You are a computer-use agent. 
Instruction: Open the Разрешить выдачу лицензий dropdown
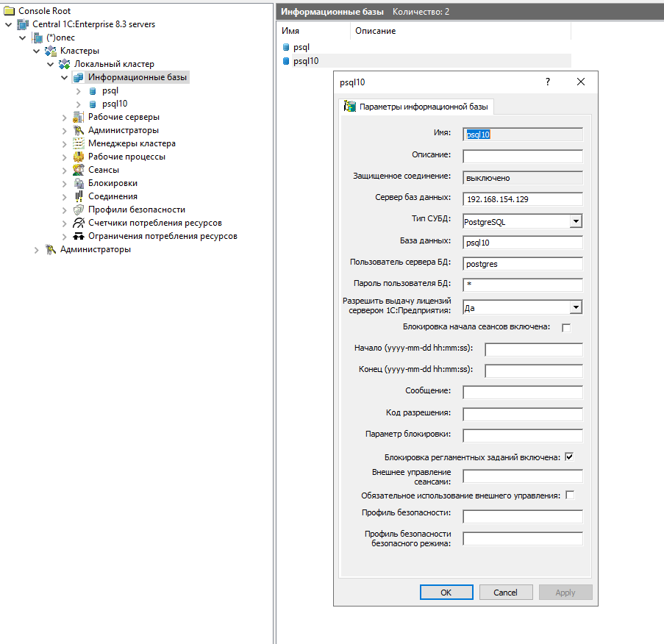click(576, 307)
